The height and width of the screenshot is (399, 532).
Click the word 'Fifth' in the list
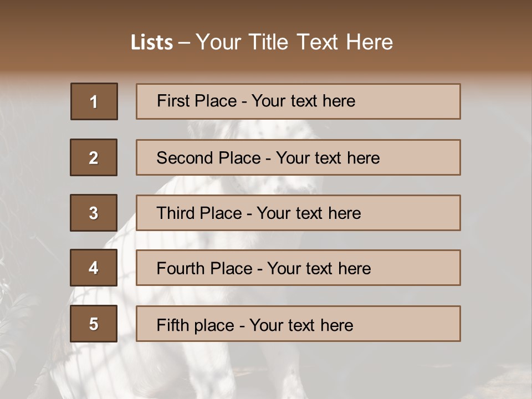click(x=172, y=325)
